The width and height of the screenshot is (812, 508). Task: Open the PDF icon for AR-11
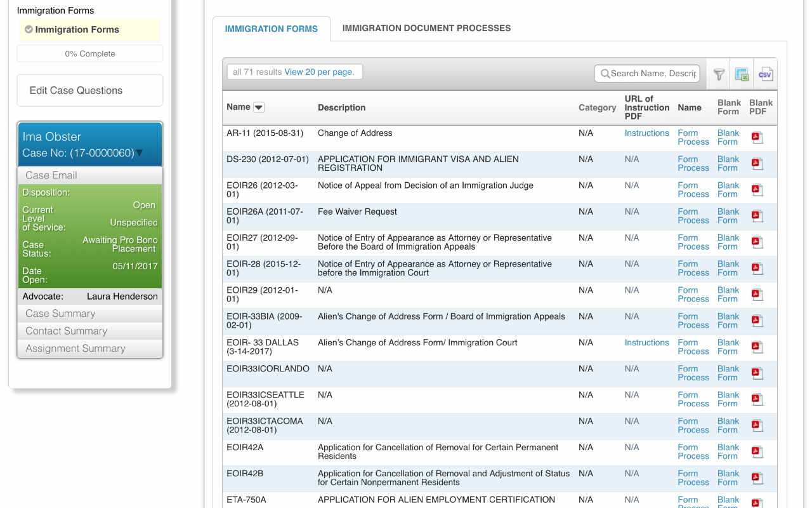(757, 137)
